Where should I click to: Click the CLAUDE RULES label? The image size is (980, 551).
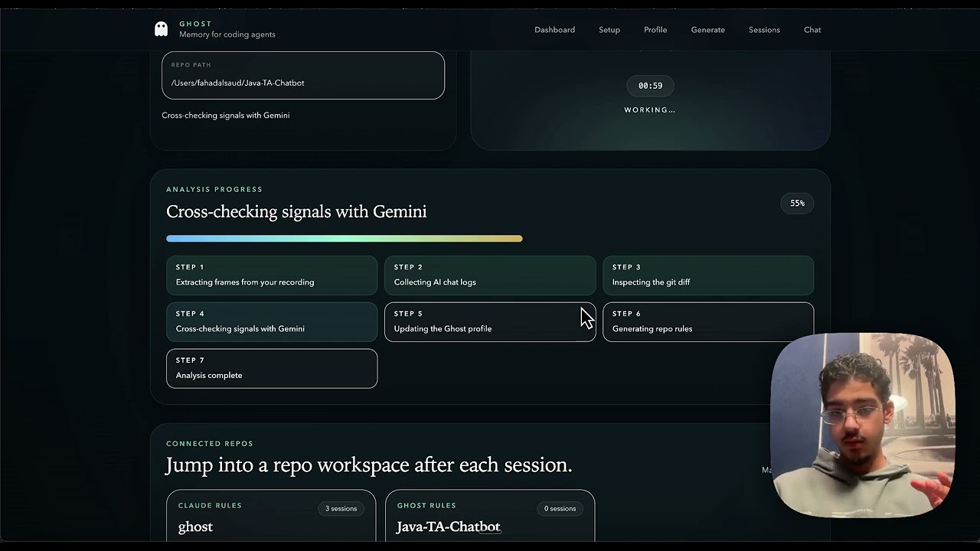pos(210,506)
